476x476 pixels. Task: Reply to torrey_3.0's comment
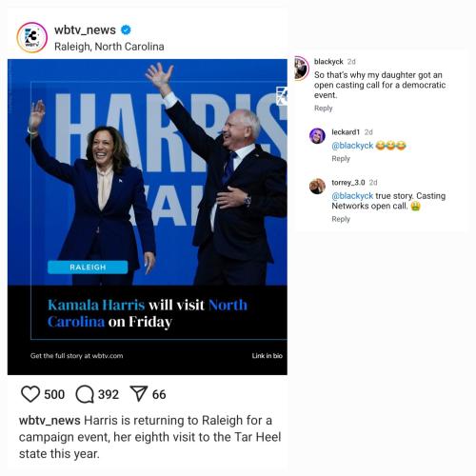pos(341,219)
